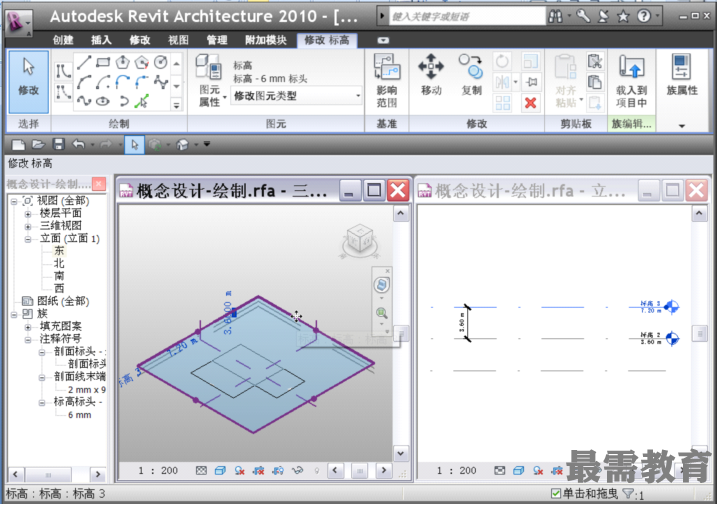Image resolution: width=718 pixels, height=506 pixels.
Task: Select the 南 elevation view
Action: (59, 276)
